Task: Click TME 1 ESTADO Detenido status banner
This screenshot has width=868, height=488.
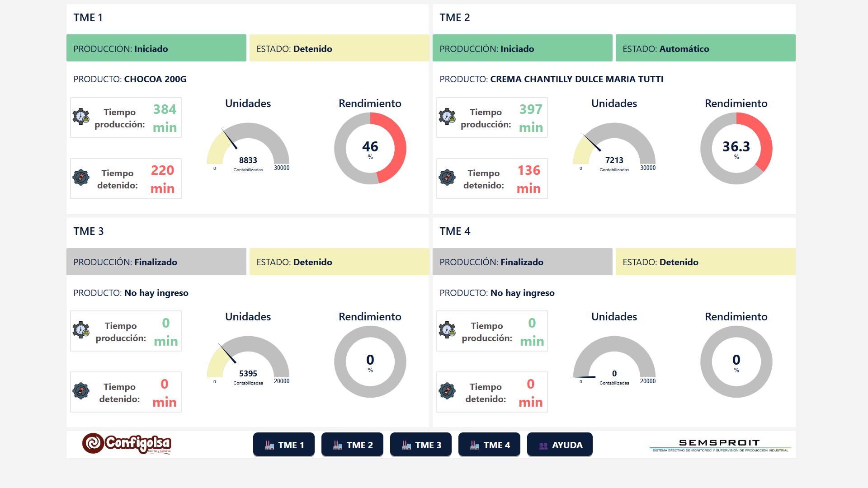Action: (x=339, y=48)
